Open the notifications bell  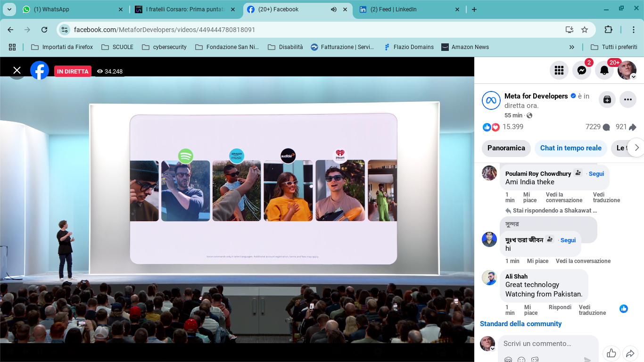tap(604, 70)
